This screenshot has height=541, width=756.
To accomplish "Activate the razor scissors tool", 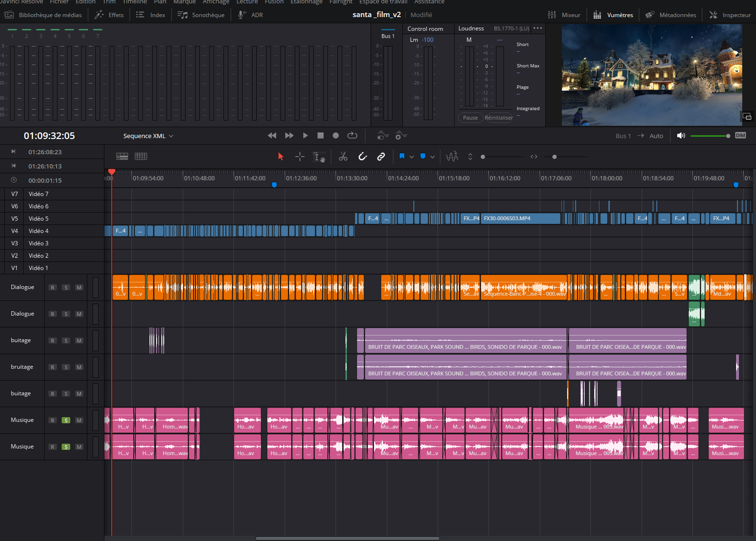I will [343, 157].
